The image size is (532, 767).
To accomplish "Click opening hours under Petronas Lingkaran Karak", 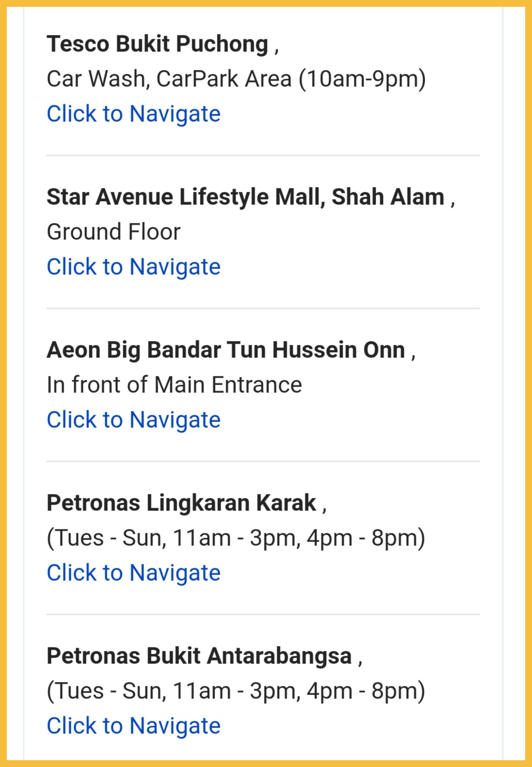I will coord(236,538).
